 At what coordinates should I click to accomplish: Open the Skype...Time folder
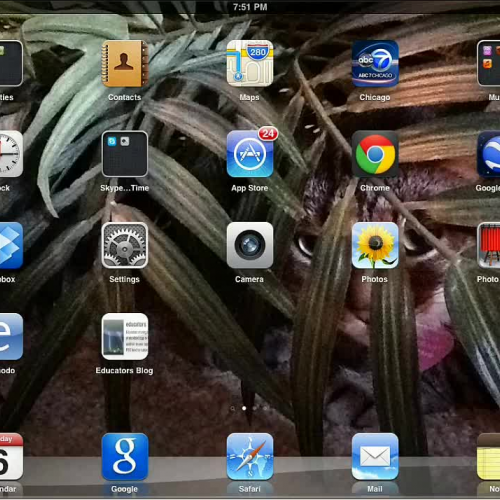coord(125,154)
